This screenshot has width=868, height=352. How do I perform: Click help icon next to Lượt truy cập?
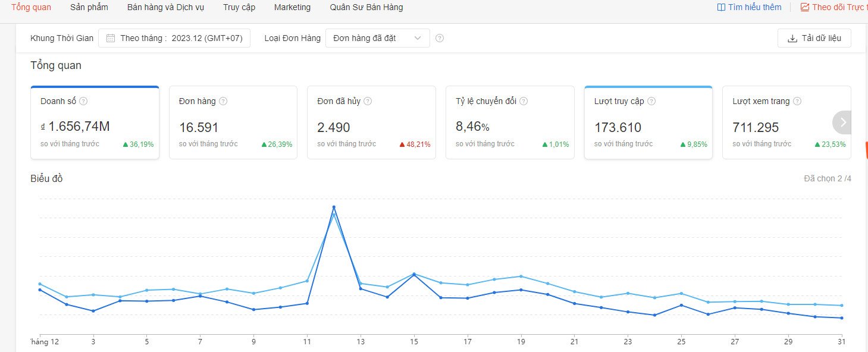[651, 101]
